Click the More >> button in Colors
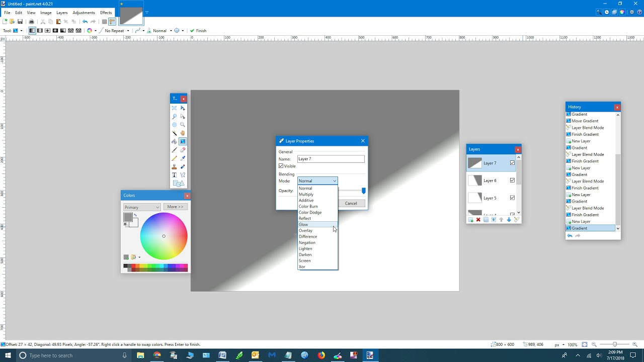Screen dimensions: 644x362 coord(176,207)
